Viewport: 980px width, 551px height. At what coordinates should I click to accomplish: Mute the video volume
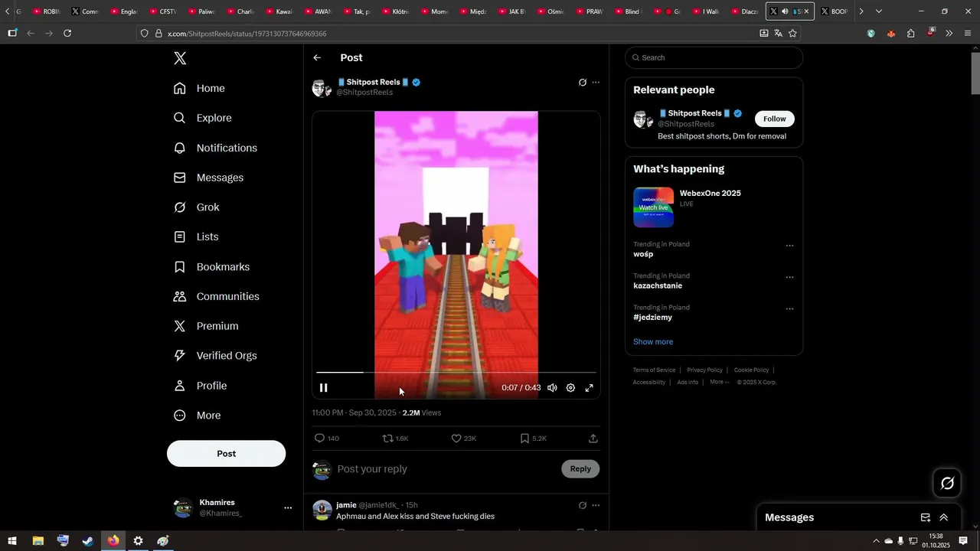(x=552, y=388)
